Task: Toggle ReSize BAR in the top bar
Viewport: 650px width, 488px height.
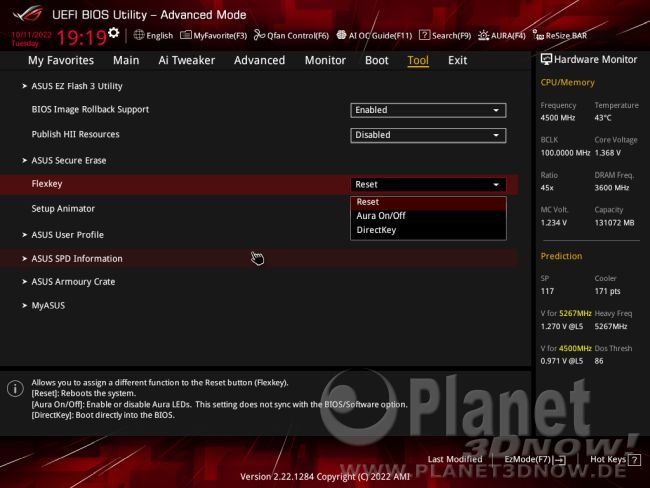Action: 560,36
